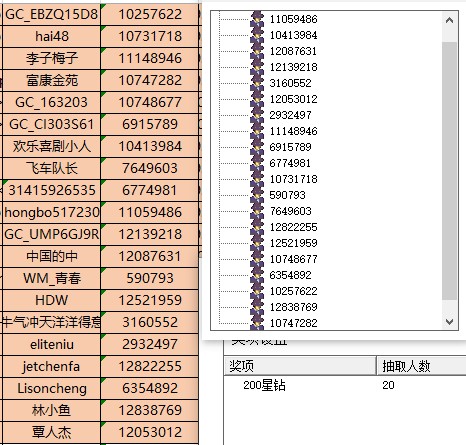
Task: Click spreadsheet cell 中国的中
Action: point(51,256)
